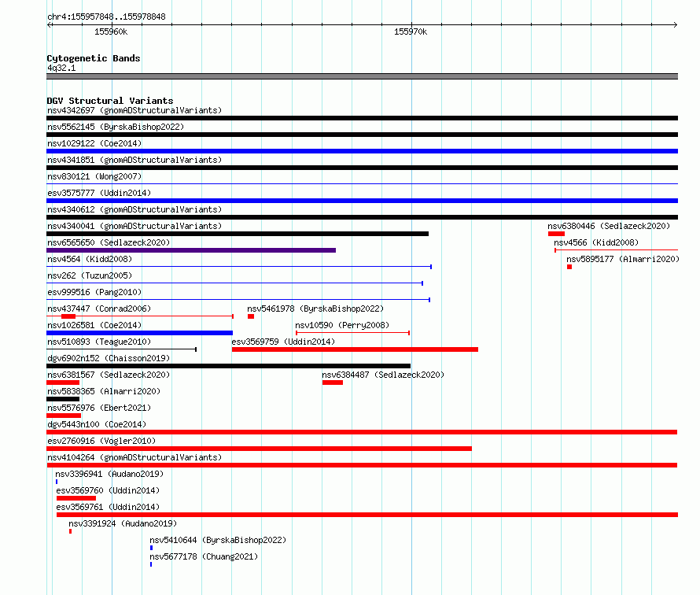Click the nsv4564 Kidd2008 label

[x=90, y=259]
